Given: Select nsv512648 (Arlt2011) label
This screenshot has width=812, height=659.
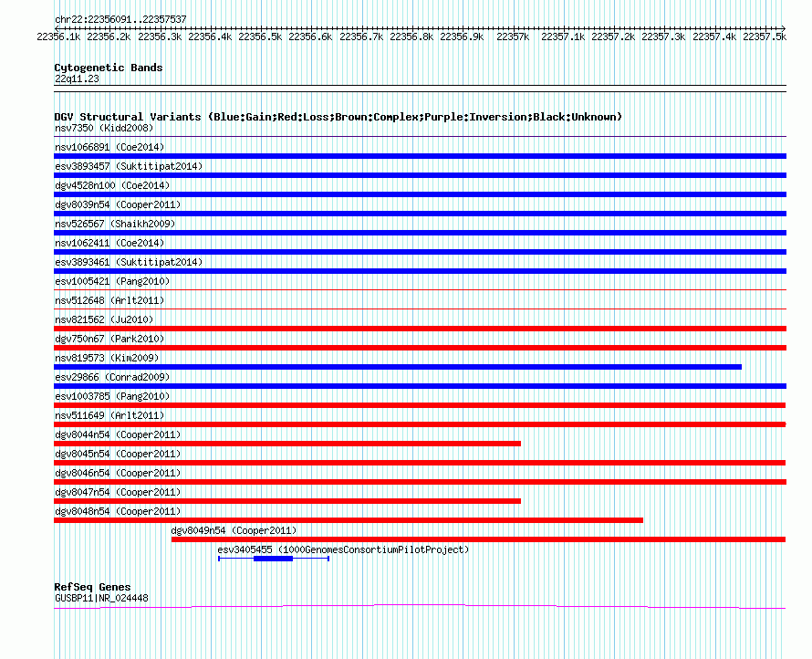Looking at the screenshot, I should 109,300.
